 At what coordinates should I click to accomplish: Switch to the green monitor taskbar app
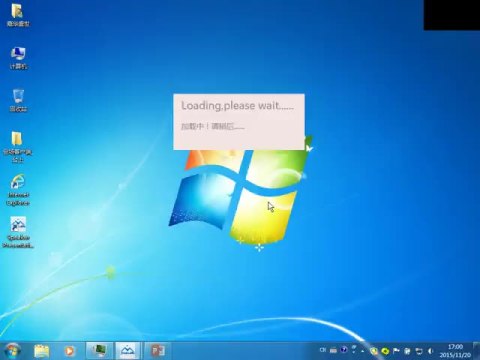100,351
